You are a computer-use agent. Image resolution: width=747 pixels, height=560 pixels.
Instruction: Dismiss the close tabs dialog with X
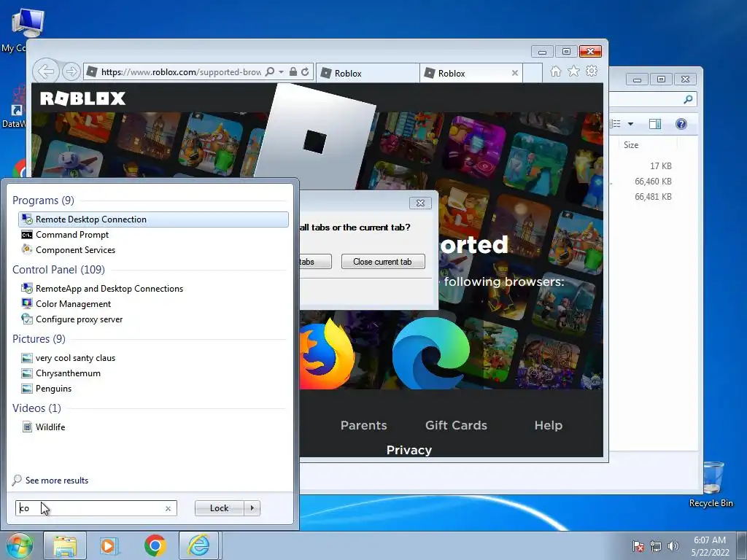(420, 203)
